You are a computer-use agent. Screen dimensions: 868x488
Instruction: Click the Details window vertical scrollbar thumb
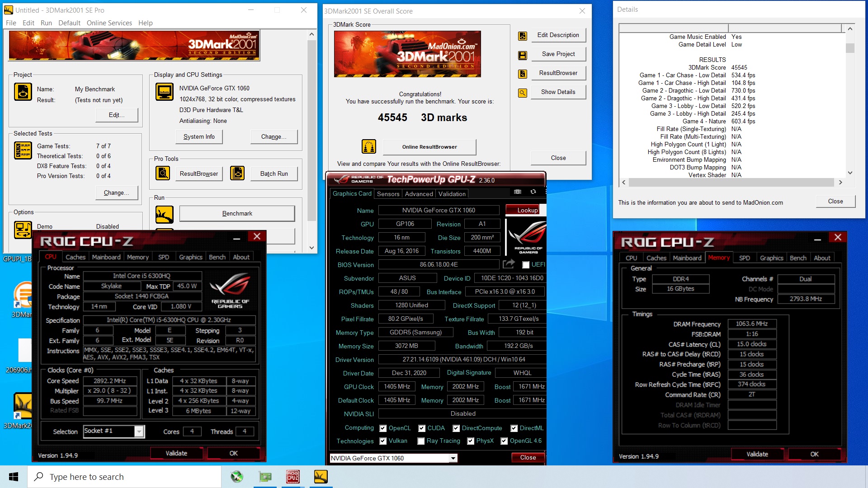pyautogui.click(x=850, y=48)
